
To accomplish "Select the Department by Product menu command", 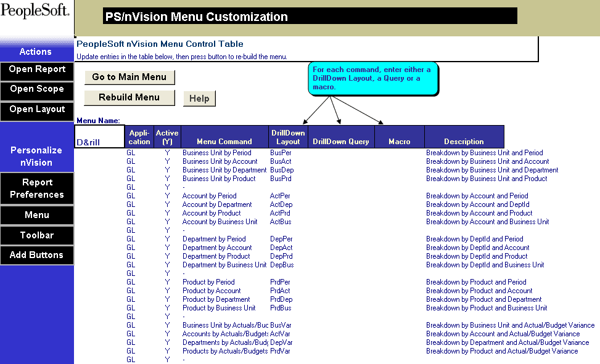I will point(215,256).
